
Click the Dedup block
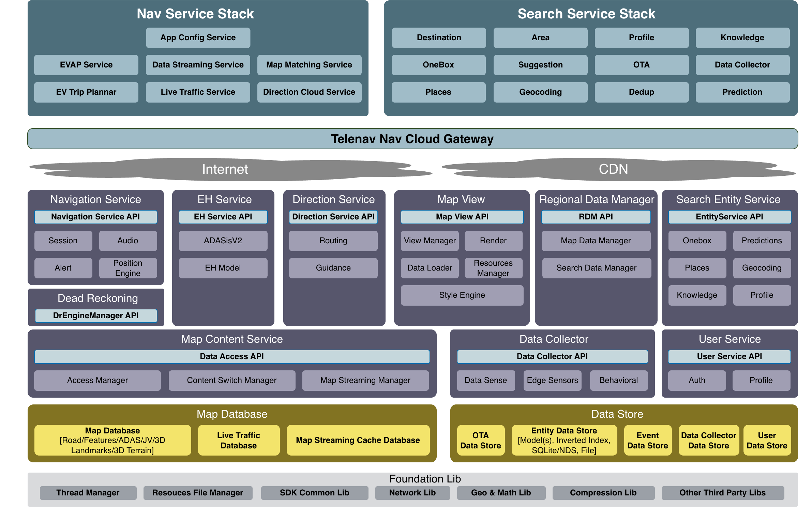(642, 92)
